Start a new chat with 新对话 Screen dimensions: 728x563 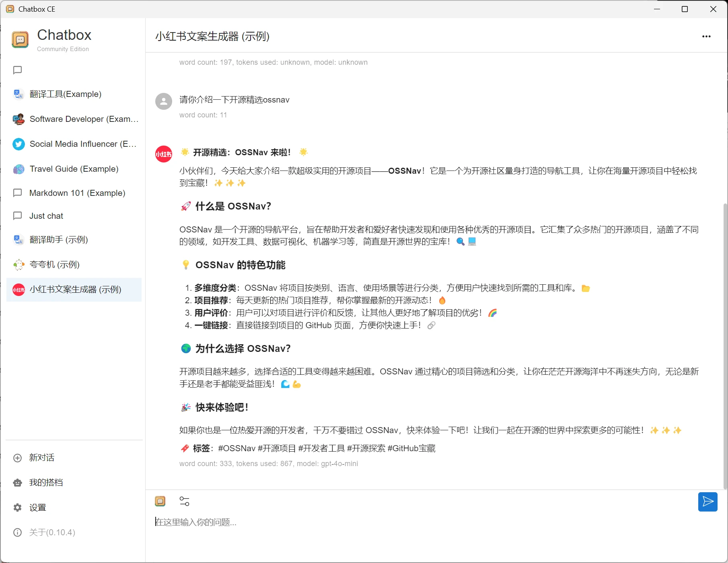tap(41, 458)
